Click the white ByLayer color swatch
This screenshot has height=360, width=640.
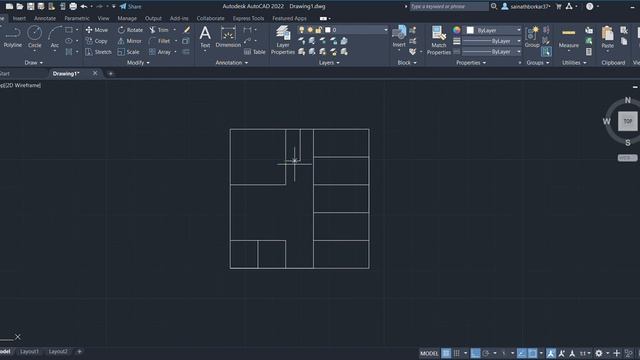[x=470, y=30]
